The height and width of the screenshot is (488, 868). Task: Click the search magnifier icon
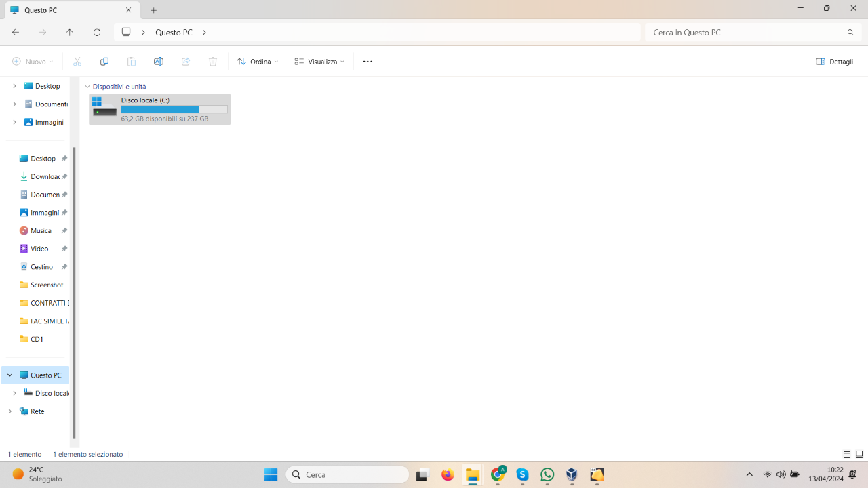(850, 32)
